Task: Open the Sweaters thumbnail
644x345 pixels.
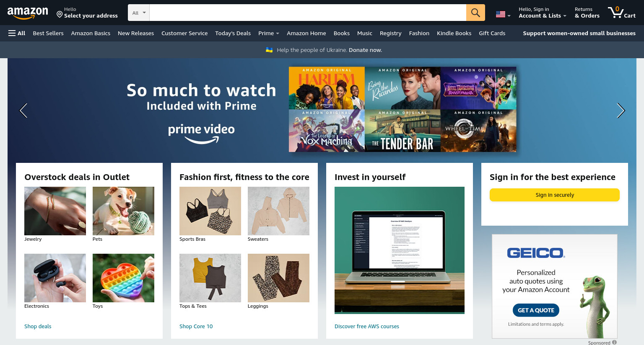Action: (x=278, y=211)
